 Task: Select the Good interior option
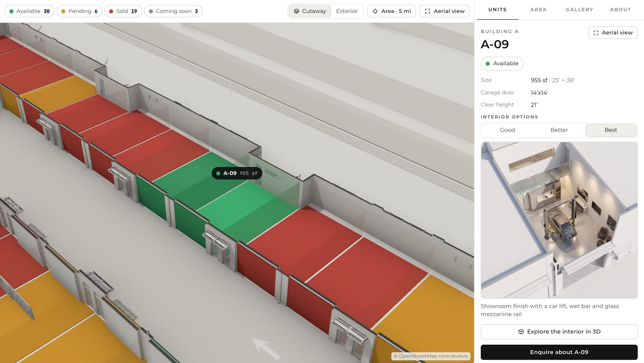(507, 130)
